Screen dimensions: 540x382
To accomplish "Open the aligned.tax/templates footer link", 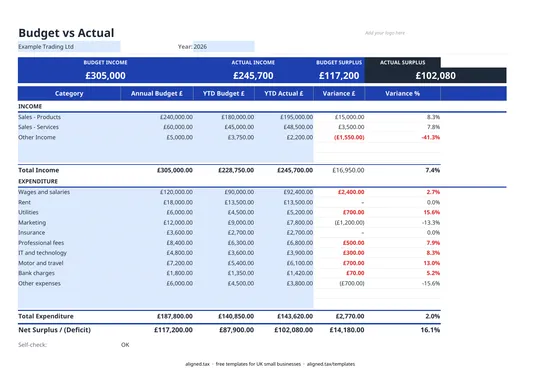I will point(331,364).
